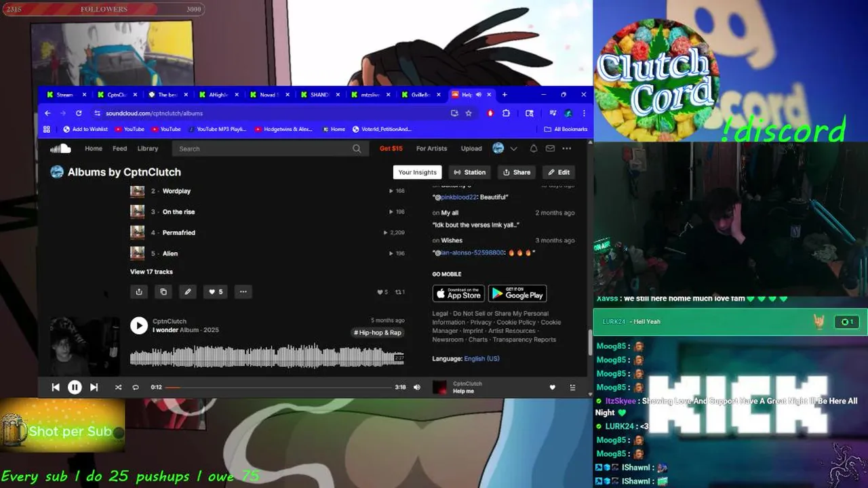
Task: Open the site information icon in address bar
Action: tap(98, 113)
